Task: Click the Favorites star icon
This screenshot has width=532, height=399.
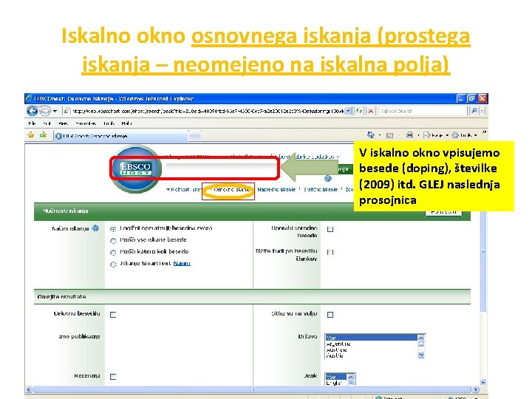Action: tap(31, 135)
